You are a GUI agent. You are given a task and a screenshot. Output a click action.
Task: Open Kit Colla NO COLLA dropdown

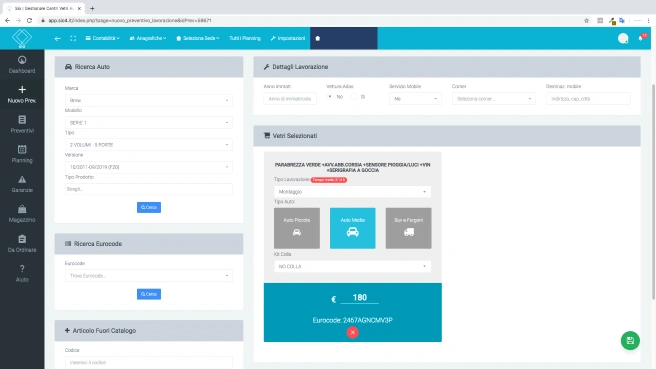352,266
